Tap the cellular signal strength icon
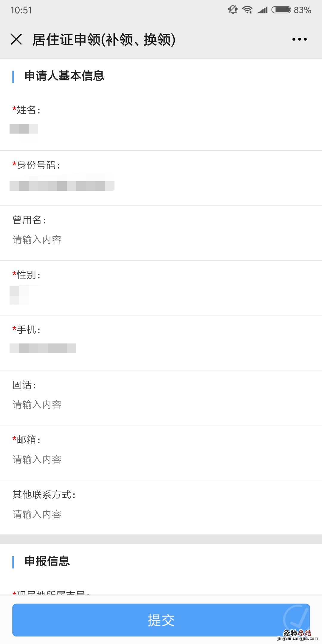The image size is (322, 644). click(263, 10)
